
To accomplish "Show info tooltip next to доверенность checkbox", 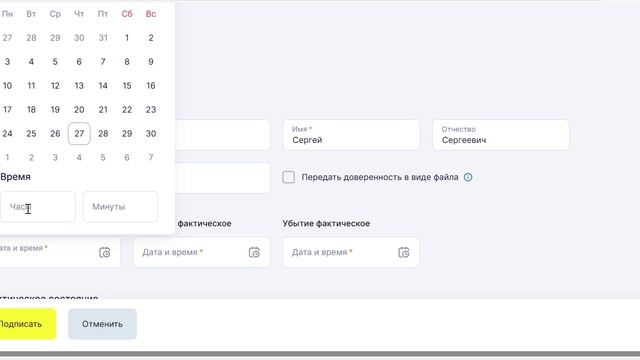I will point(468,177).
